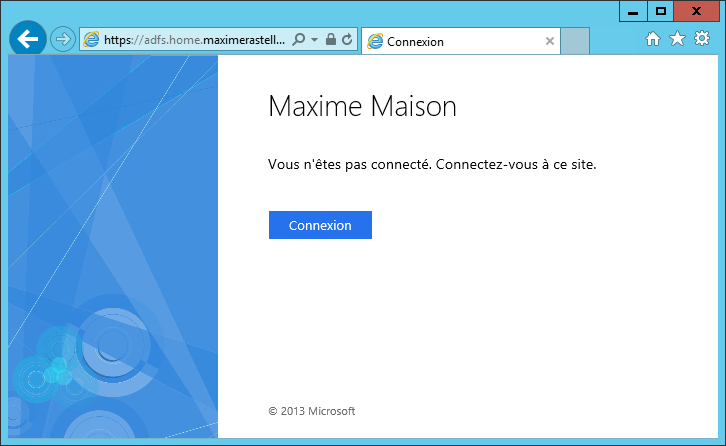
Task: Click the Internet Explorer icon in address bar
Action: 91,39
